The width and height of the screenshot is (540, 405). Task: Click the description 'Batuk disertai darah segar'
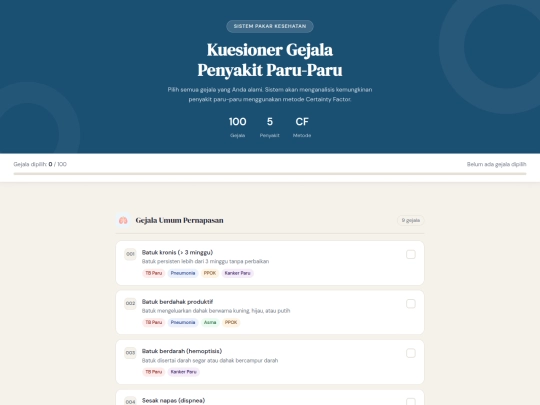click(x=210, y=361)
